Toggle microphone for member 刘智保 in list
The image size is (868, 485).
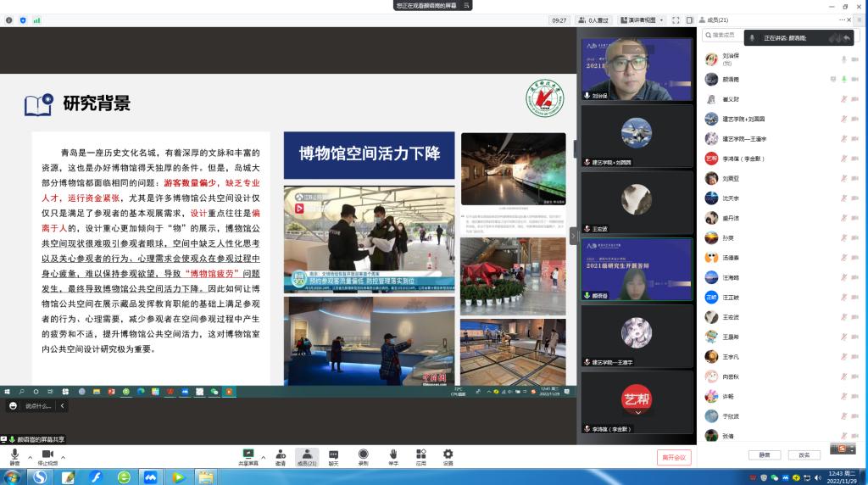click(843, 59)
